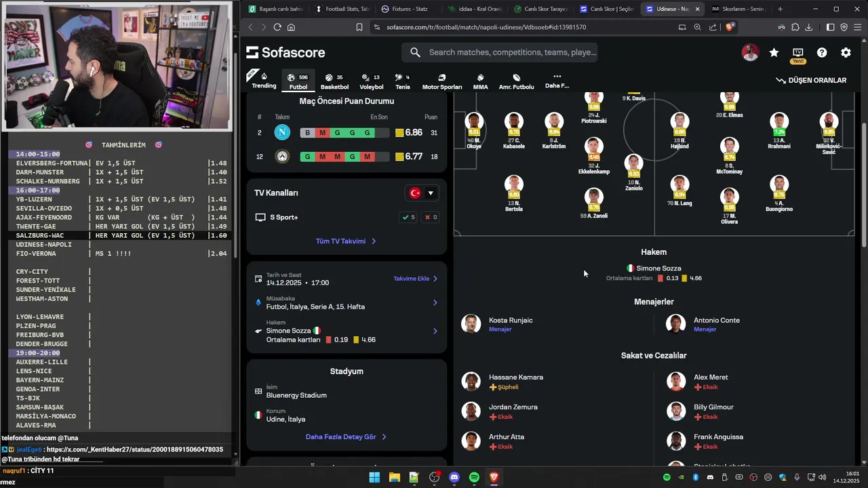This screenshot has height=488, width=868.
Task: Switch to Canlı Skor Tarayıcı tab
Action: coord(540,9)
